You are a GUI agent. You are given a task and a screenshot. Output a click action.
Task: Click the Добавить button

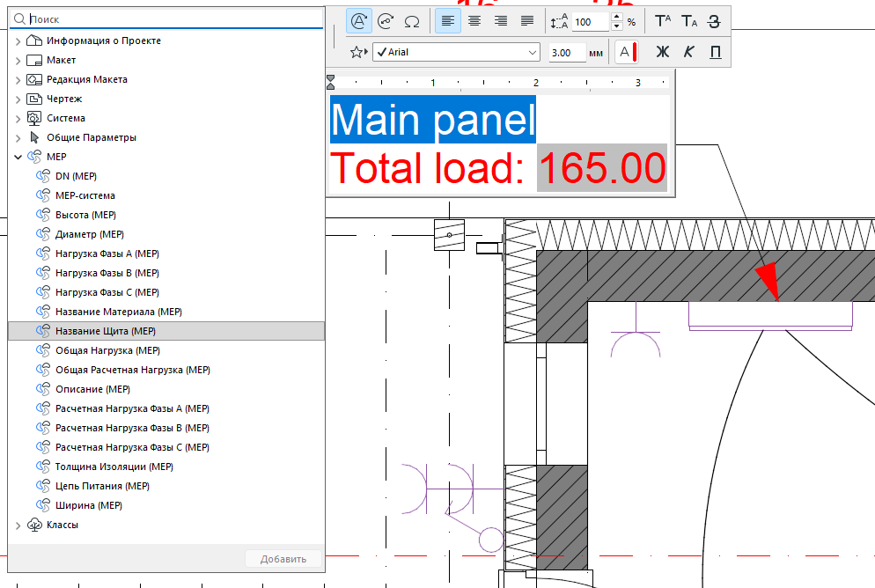pos(283,559)
